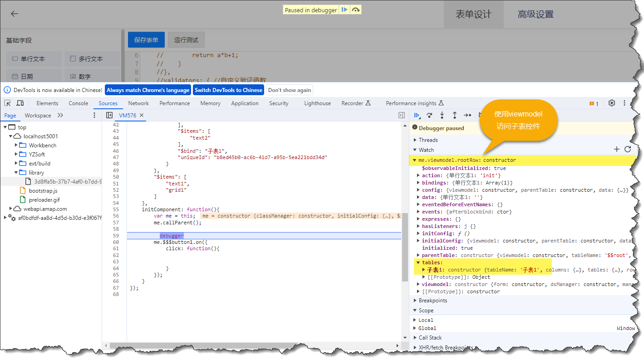Click line number 59 gutter
Viewport: 644px width, 359px height.
point(116,236)
